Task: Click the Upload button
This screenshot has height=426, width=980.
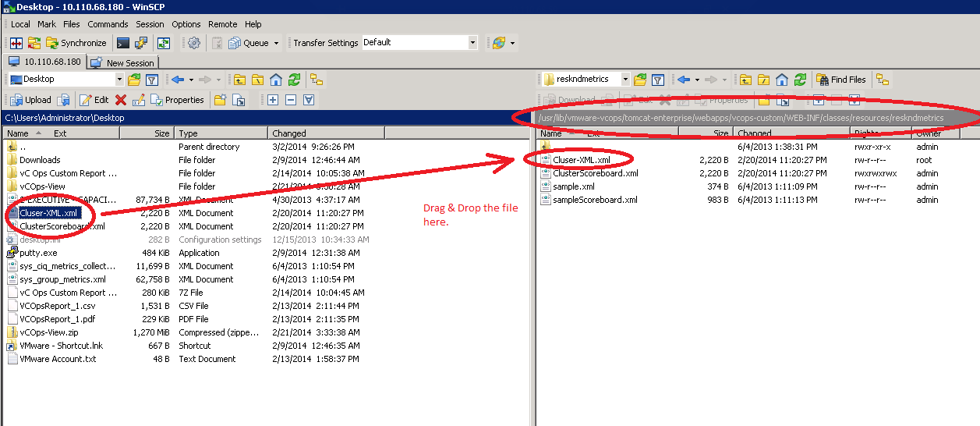Action: tap(30, 100)
